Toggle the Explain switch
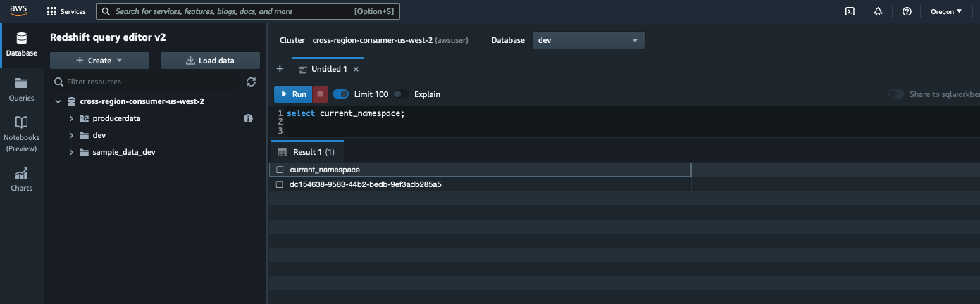Screen dimensions: 980x304 click(401, 94)
